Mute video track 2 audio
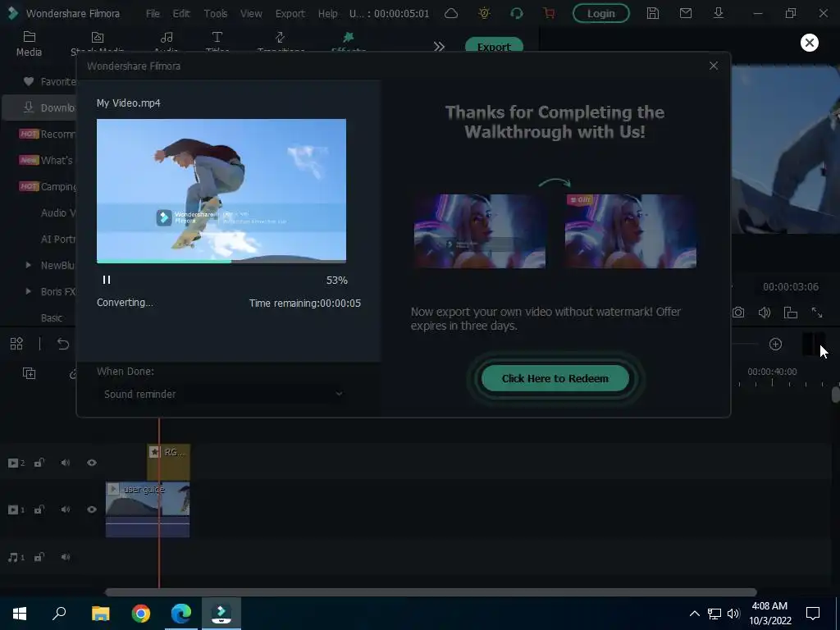This screenshot has height=630, width=840. click(66, 463)
